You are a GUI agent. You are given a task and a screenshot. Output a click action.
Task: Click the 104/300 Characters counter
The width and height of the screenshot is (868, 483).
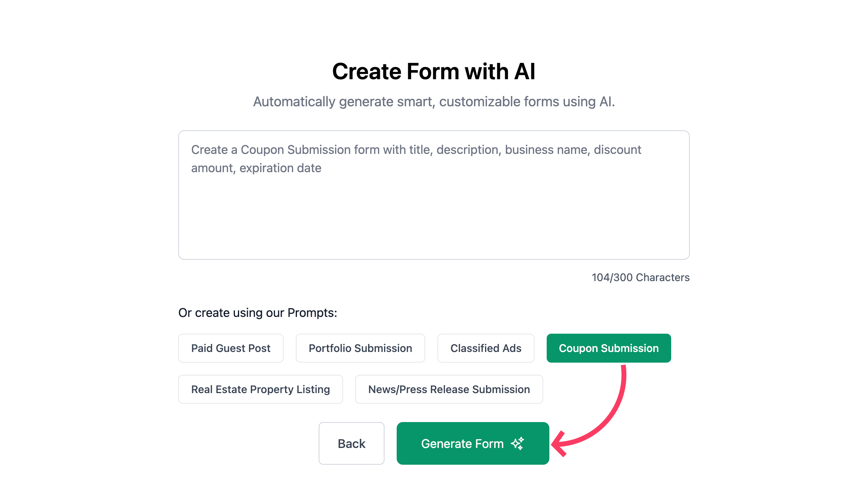tap(640, 277)
